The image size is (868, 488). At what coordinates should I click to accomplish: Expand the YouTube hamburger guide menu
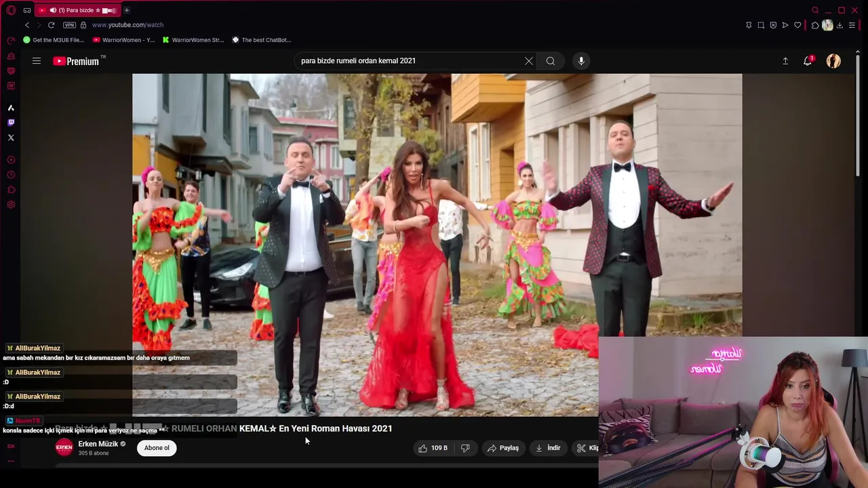click(37, 61)
